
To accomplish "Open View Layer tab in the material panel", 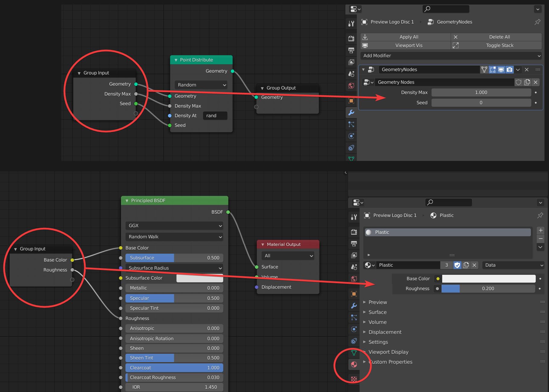I will coord(354,255).
